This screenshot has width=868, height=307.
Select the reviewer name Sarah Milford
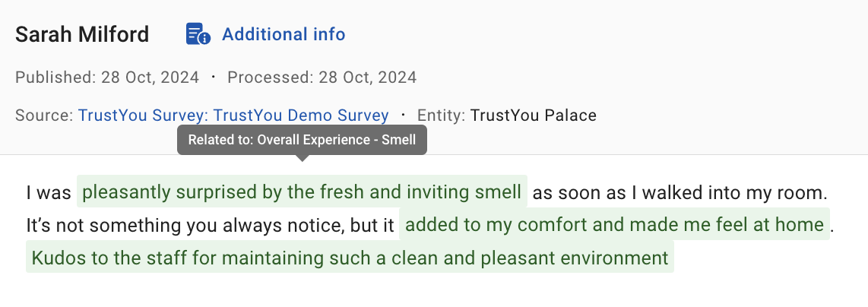click(x=82, y=34)
